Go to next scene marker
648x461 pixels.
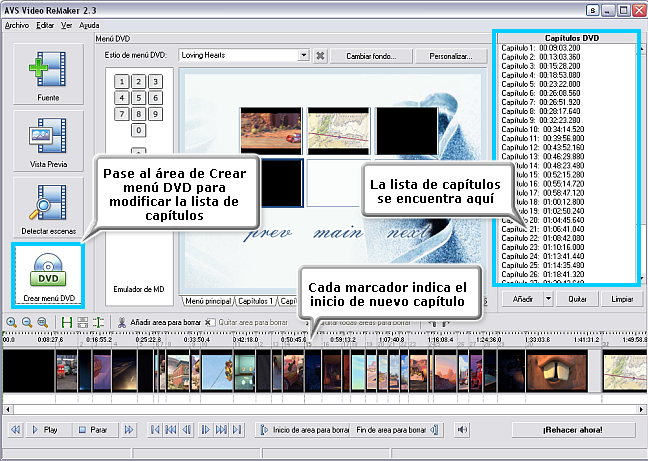click(x=221, y=430)
